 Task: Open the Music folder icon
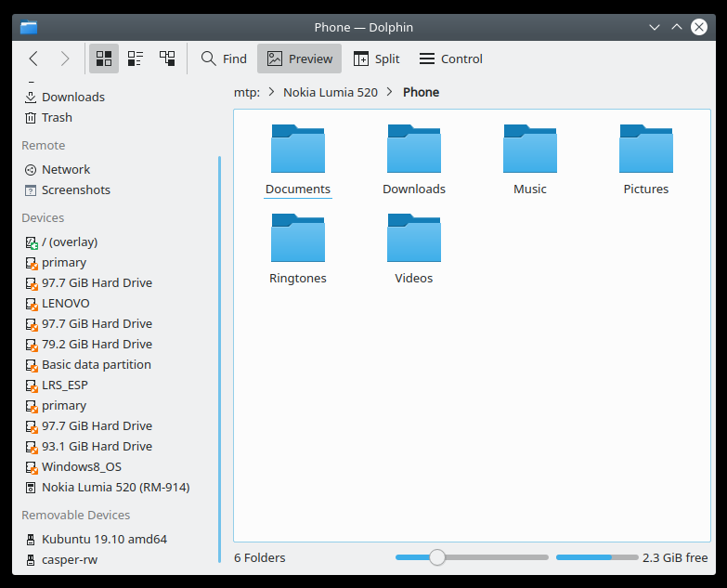pyautogui.click(x=529, y=150)
